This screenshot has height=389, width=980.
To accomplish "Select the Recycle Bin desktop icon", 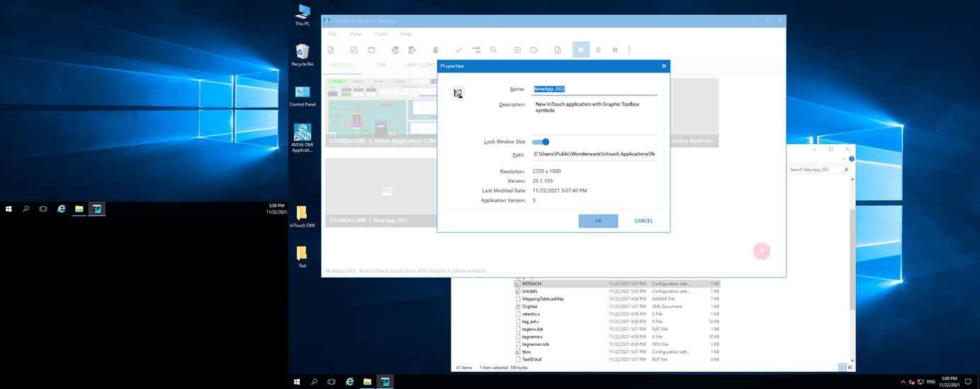I will (303, 55).
